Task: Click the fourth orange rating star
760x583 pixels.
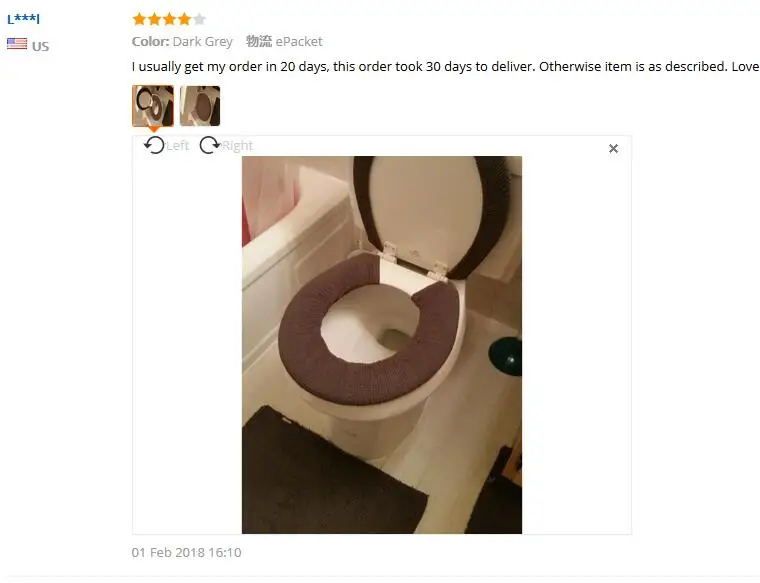Action: (x=184, y=19)
